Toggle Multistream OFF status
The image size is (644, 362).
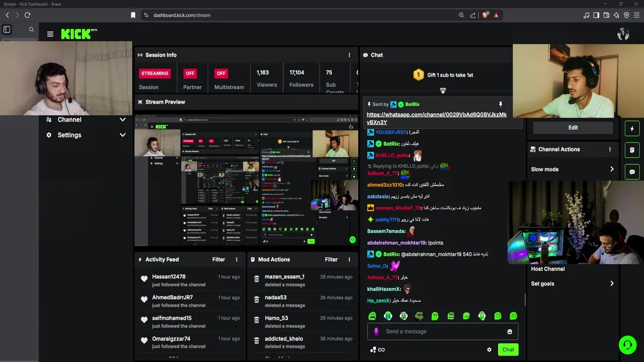click(x=221, y=73)
